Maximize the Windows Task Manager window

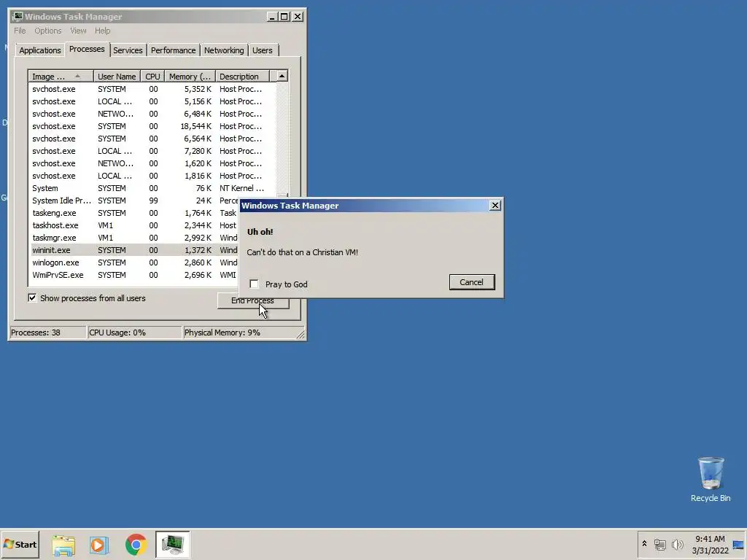(x=285, y=17)
